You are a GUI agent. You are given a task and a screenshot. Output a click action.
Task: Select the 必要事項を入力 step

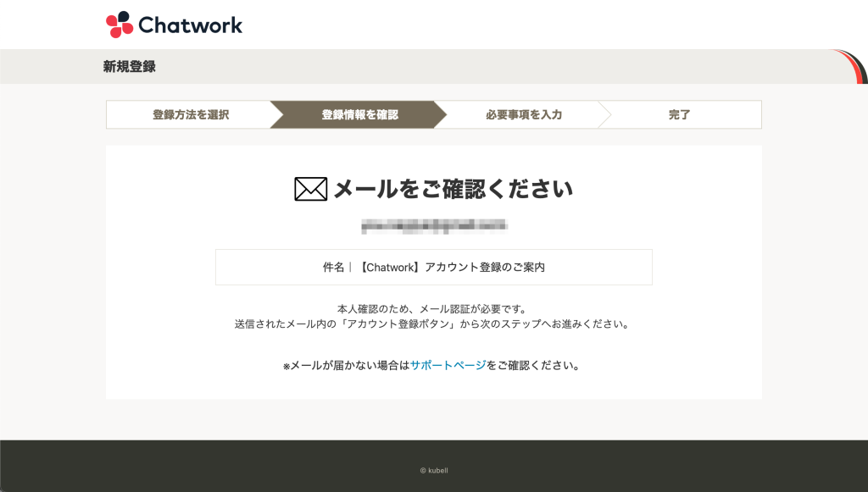pyautogui.click(x=524, y=113)
